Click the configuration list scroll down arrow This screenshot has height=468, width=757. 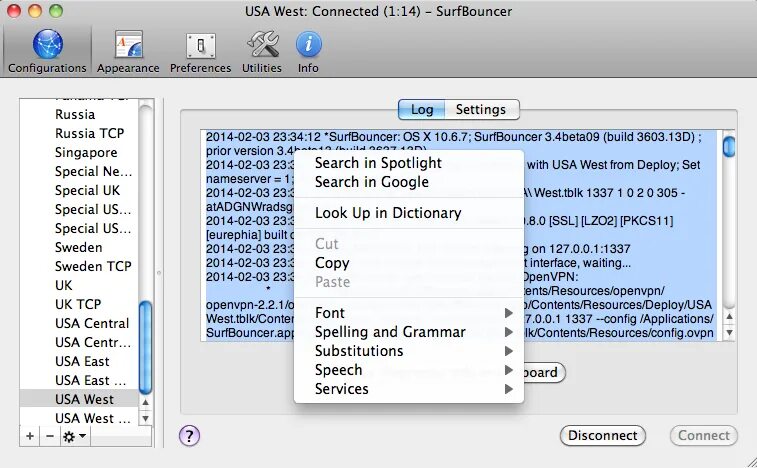pos(145,418)
